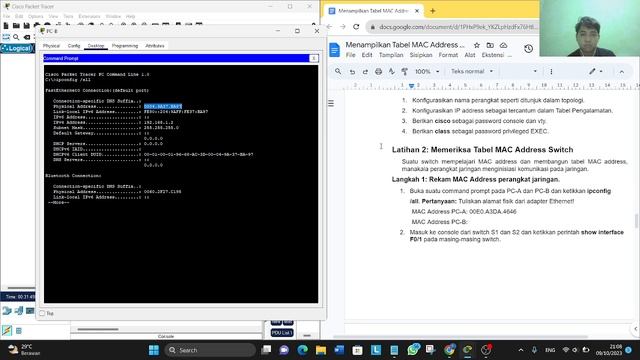
Task: Open the 100% zoom dropdown
Action: point(427,71)
